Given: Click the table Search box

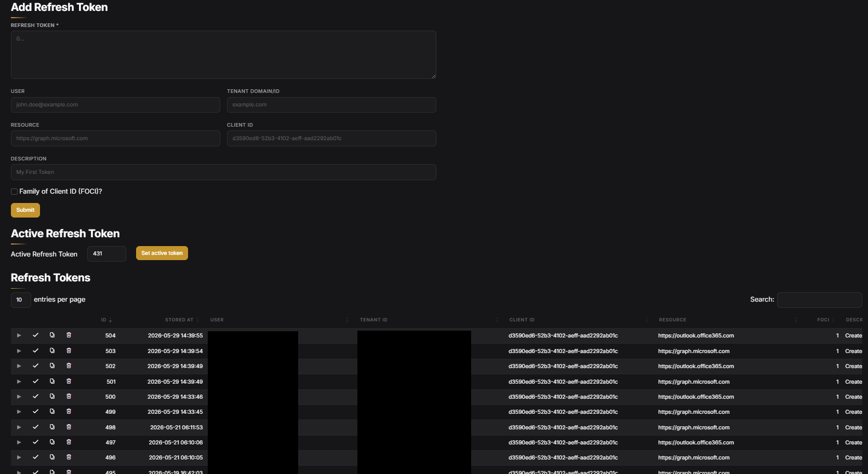Looking at the screenshot, I should (820, 300).
